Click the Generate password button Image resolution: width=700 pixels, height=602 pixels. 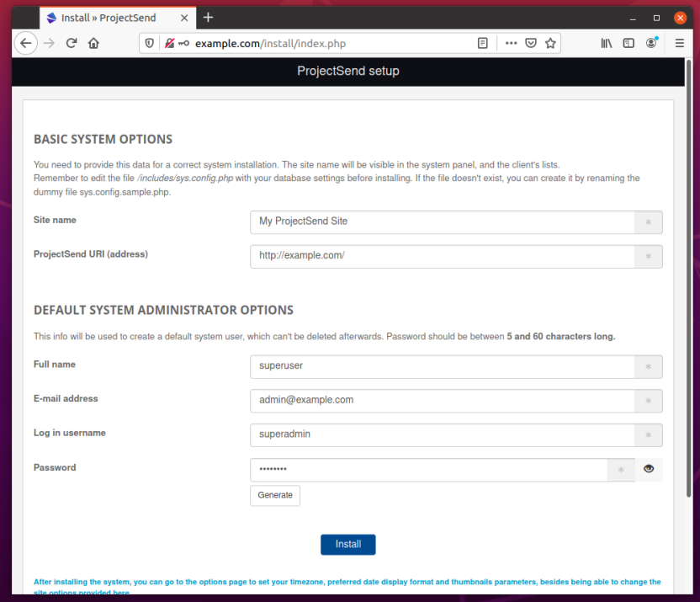pos(275,495)
